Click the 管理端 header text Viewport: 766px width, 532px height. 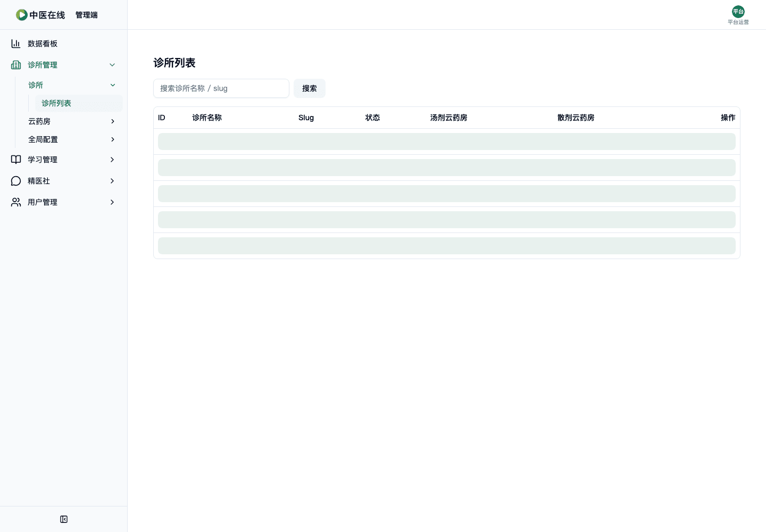[x=87, y=15]
